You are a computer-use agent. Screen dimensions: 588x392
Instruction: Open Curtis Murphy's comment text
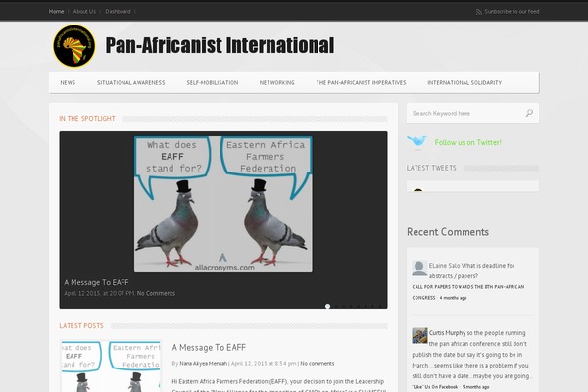point(472,355)
